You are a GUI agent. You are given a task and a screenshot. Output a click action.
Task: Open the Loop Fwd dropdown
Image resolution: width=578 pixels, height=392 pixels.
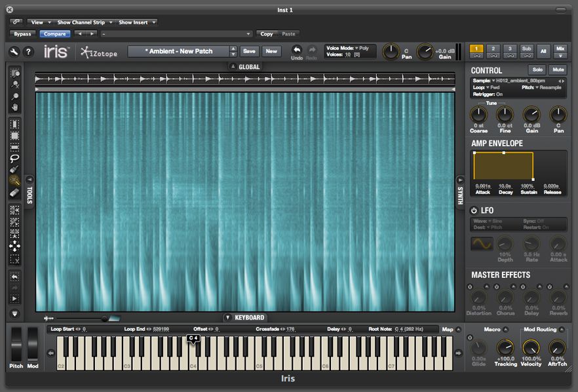click(x=493, y=88)
